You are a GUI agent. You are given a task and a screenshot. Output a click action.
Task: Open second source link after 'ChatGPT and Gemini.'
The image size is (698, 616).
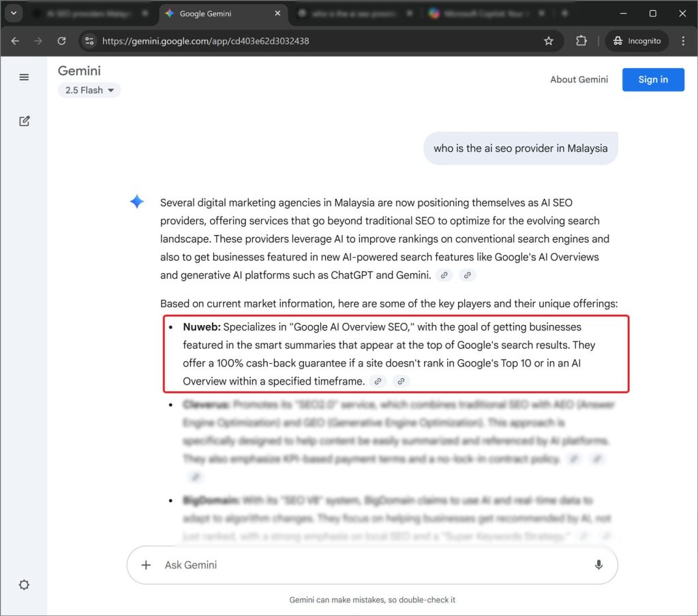(467, 275)
